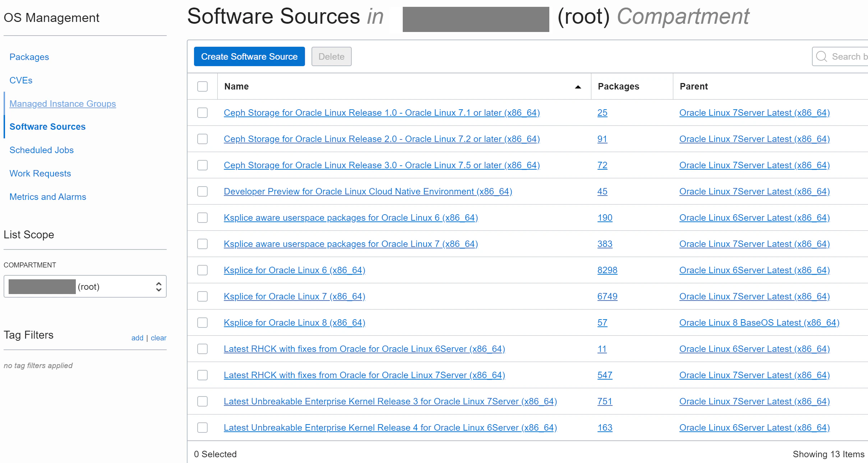The height and width of the screenshot is (463, 868).
Task: Open Ceph Storage Release 3.0 software source
Action: [382, 165]
